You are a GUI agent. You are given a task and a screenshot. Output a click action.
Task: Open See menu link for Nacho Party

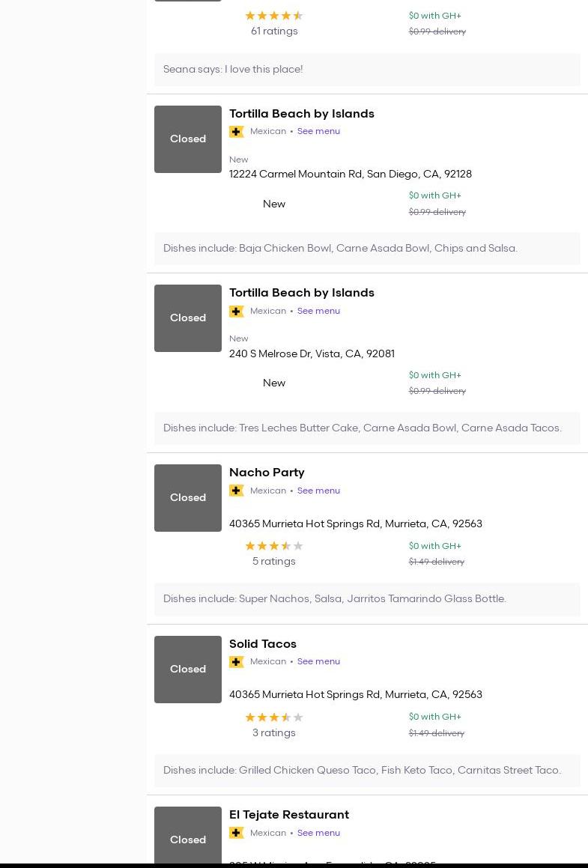click(318, 491)
